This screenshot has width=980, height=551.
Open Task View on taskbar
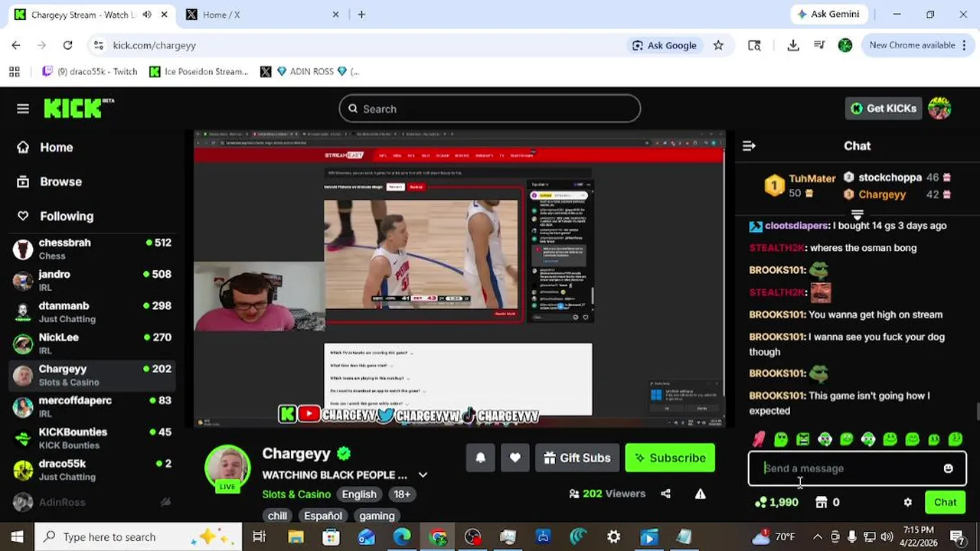(x=259, y=537)
